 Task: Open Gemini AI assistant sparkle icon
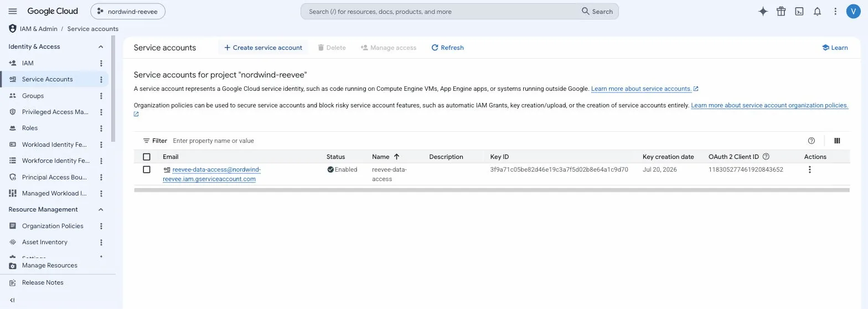tap(763, 11)
